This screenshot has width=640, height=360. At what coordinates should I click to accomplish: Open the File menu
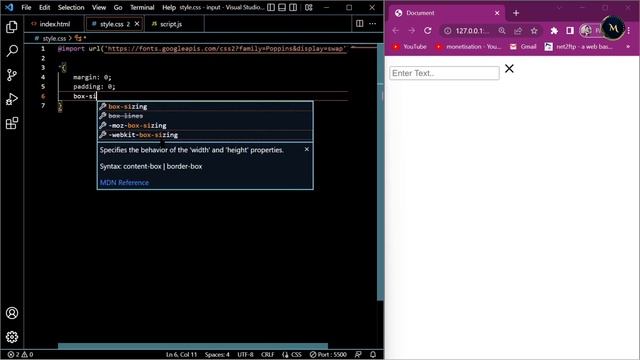(x=26, y=7)
